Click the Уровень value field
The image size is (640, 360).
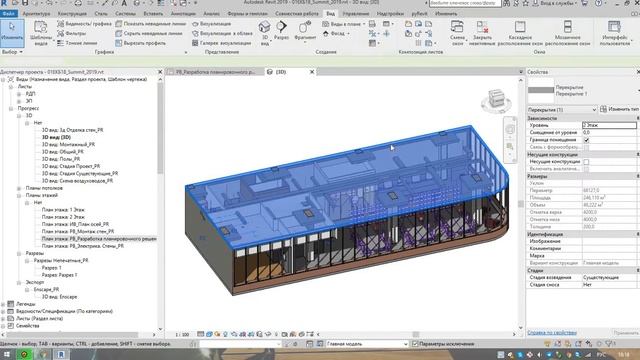click(609, 125)
